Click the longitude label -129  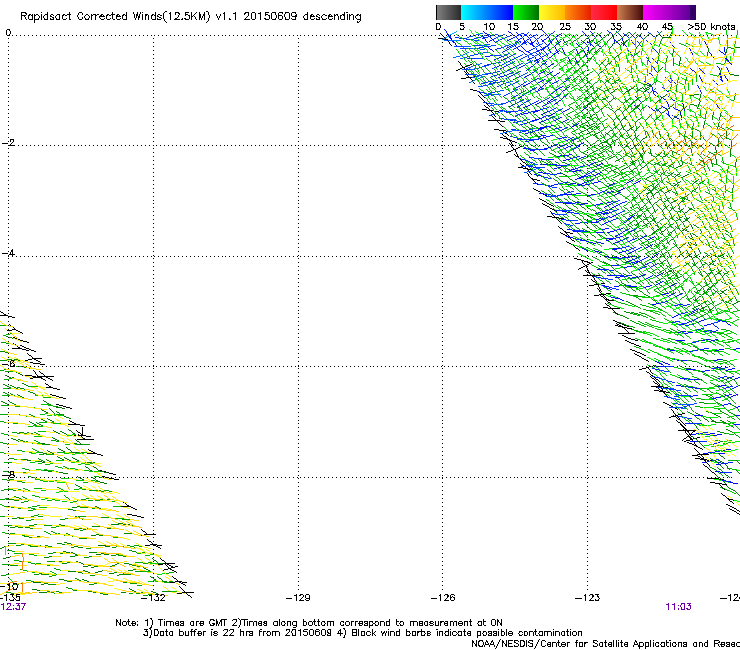click(298, 598)
